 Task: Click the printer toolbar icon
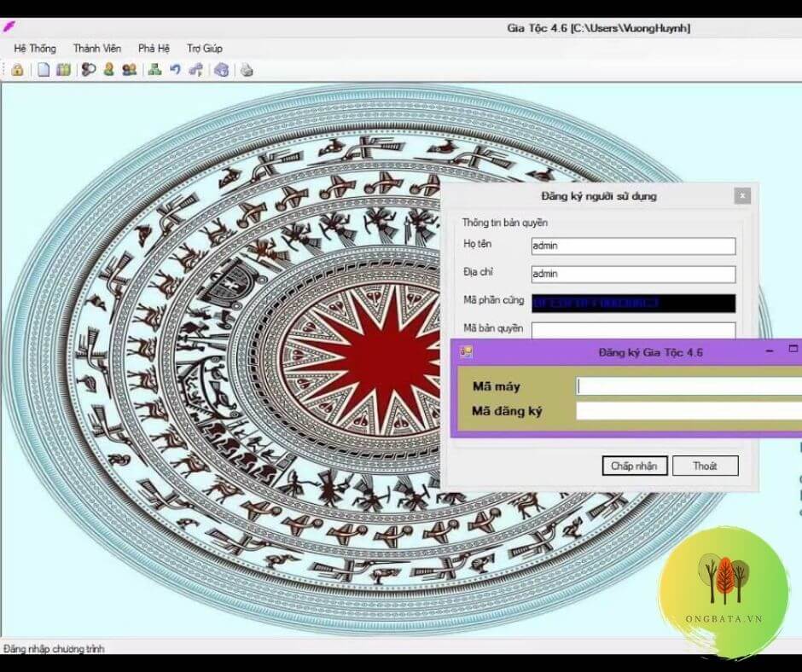pos(247,70)
